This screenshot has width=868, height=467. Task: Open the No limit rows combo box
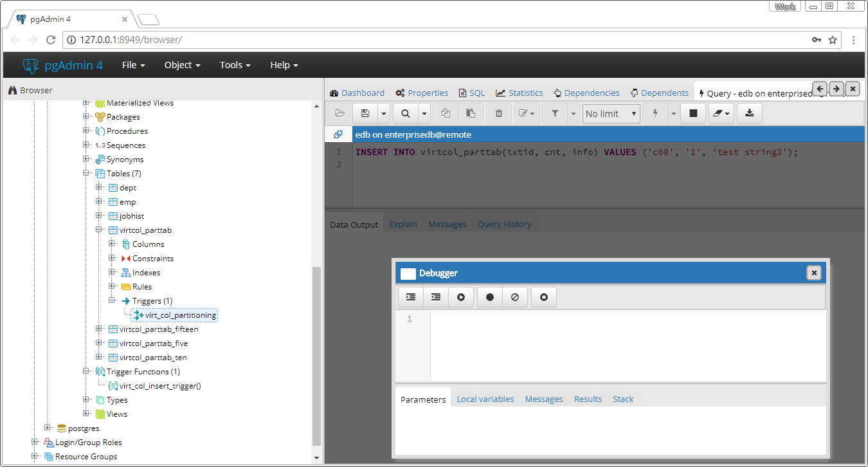click(x=611, y=114)
